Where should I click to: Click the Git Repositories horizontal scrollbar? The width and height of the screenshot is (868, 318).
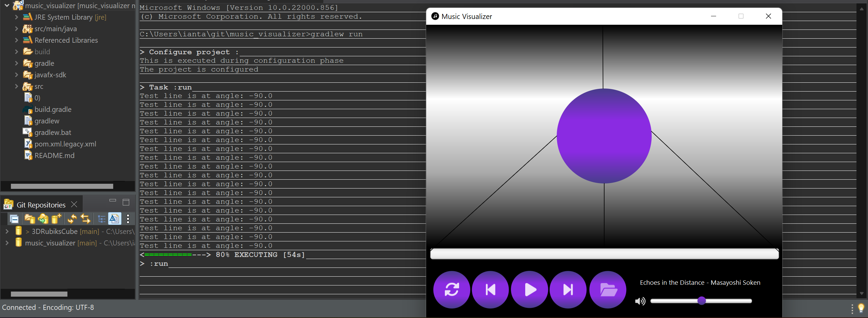(x=39, y=294)
